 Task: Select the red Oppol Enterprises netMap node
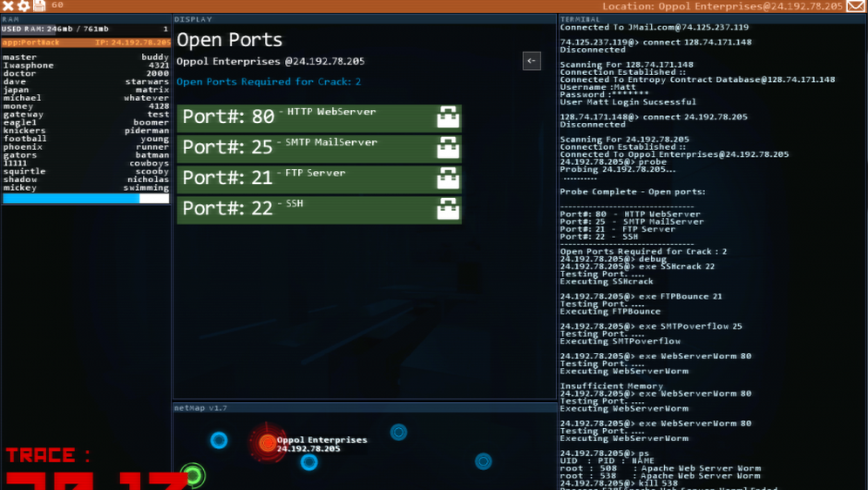tap(268, 442)
